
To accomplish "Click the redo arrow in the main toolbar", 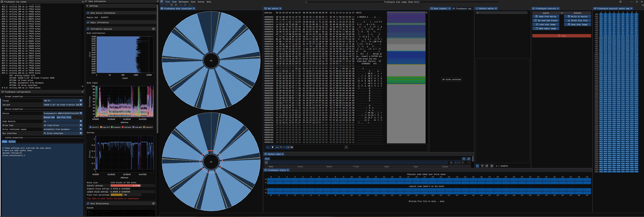I will pyautogui.click(x=167, y=5).
